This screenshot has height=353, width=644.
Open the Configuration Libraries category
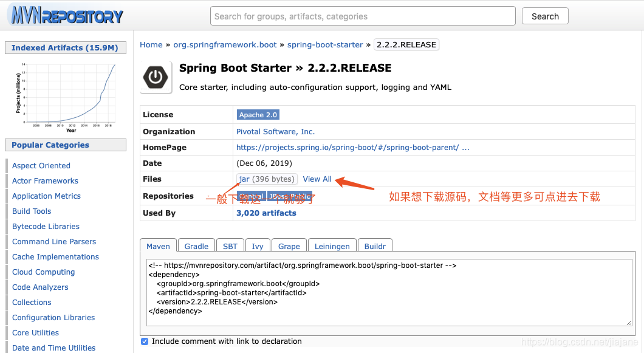(x=53, y=318)
